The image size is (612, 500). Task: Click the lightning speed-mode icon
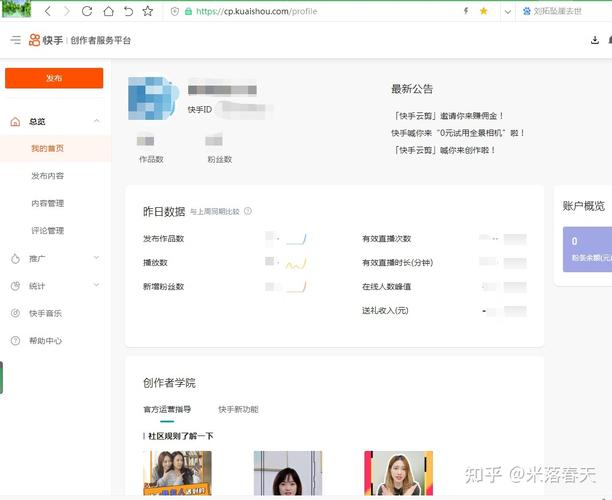[466, 11]
